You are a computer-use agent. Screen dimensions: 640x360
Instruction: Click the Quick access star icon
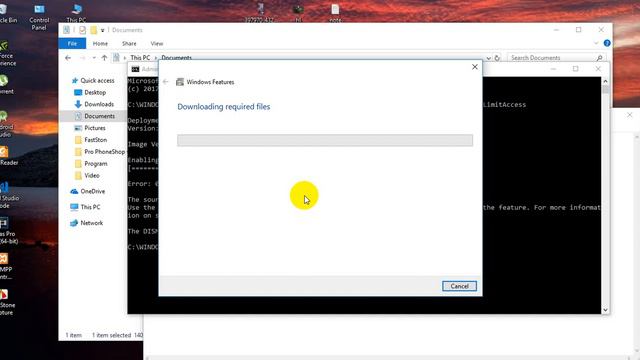(75, 80)
